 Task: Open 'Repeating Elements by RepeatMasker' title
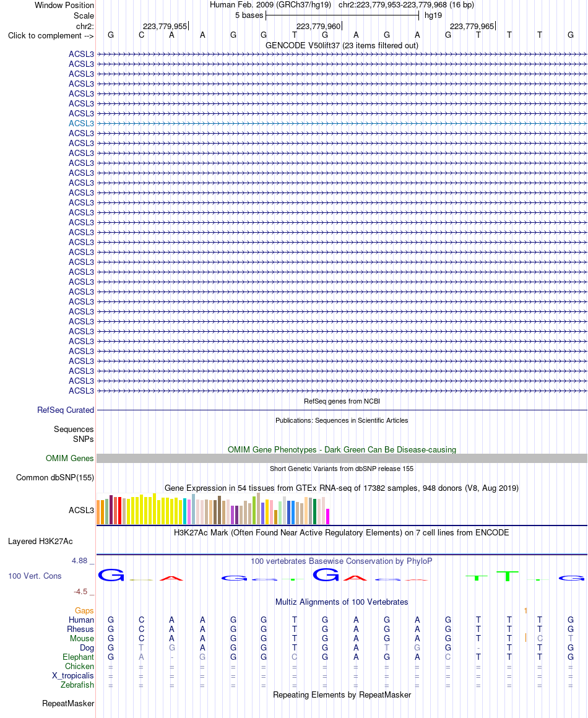pos(342,695)
